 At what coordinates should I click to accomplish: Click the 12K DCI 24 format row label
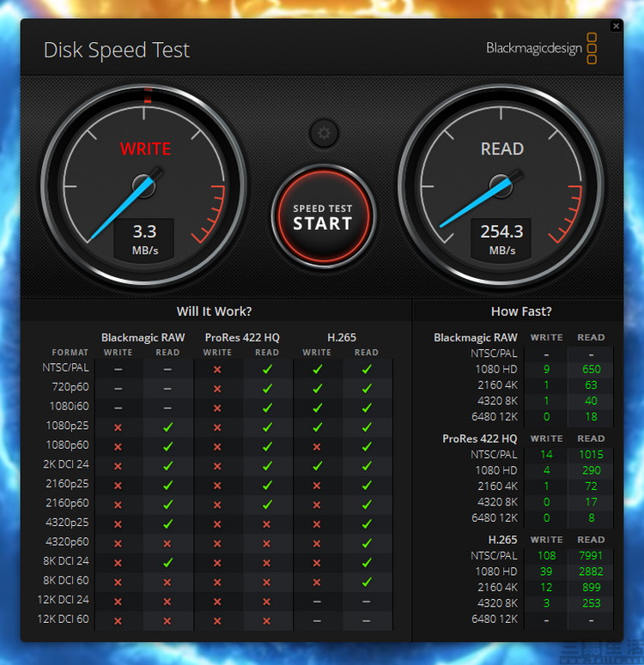tap(64, 600)
